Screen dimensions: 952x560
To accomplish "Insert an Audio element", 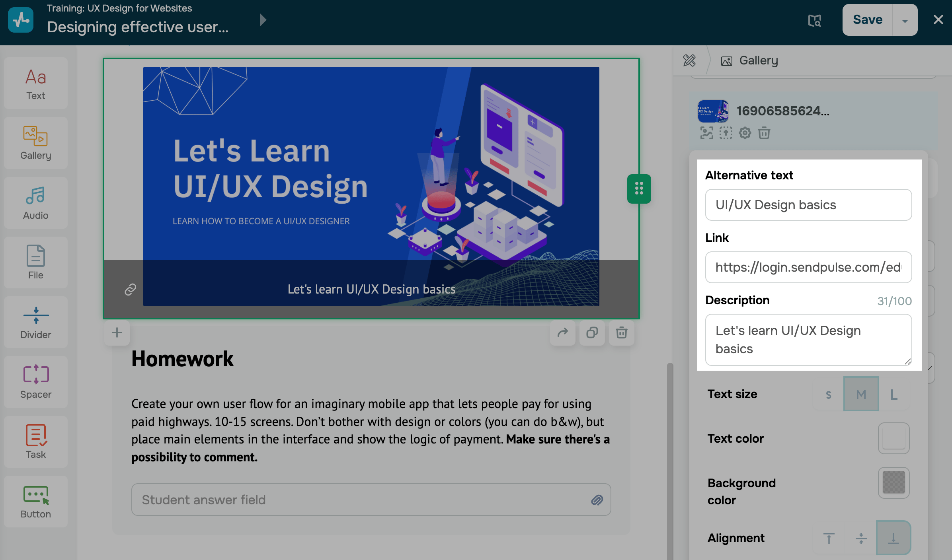I will [x=36, y=203].
